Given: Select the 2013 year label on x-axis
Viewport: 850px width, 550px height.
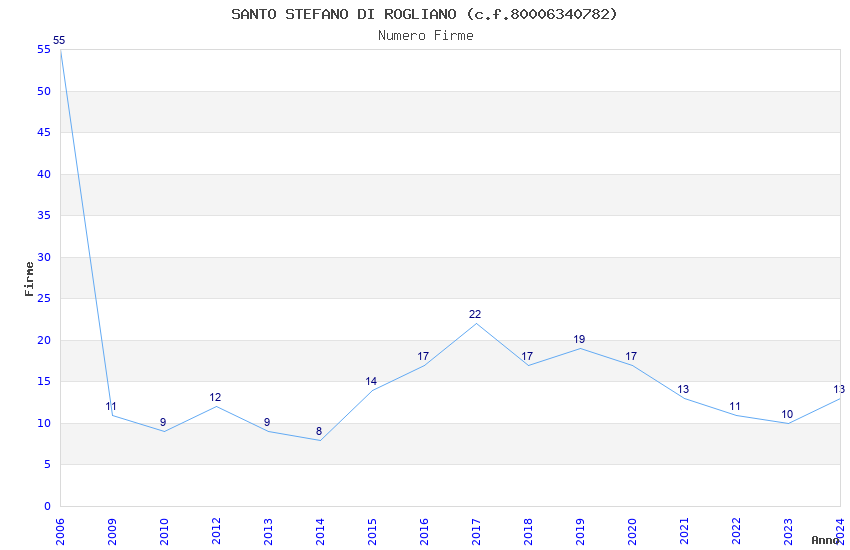Looking at the screenshot, I should click(268, 531).
